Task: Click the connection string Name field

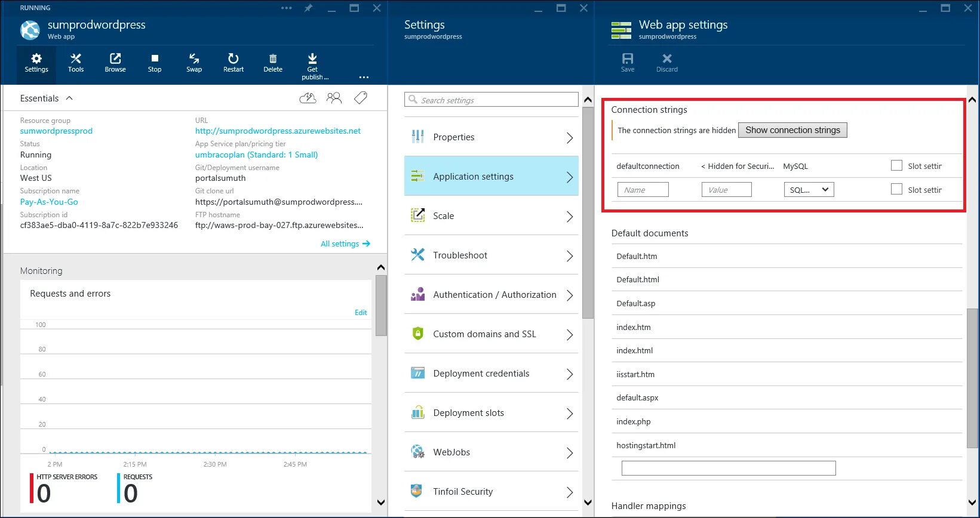Action: [x=643, y=190]
